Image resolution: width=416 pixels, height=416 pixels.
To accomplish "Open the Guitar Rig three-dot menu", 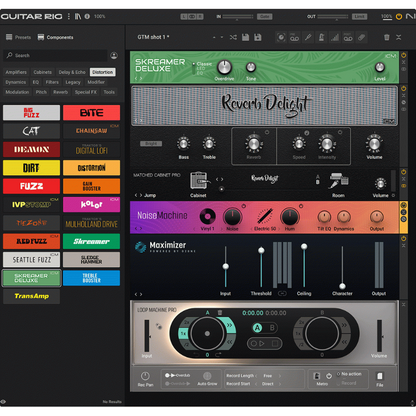I will pyautogui.click(x=69, y=16).
